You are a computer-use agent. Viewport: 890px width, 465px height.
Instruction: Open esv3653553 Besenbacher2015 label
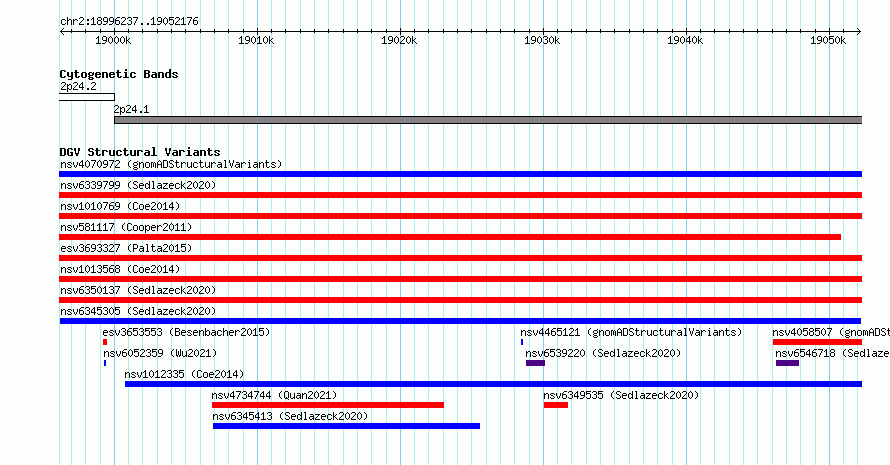coord(186,332)
